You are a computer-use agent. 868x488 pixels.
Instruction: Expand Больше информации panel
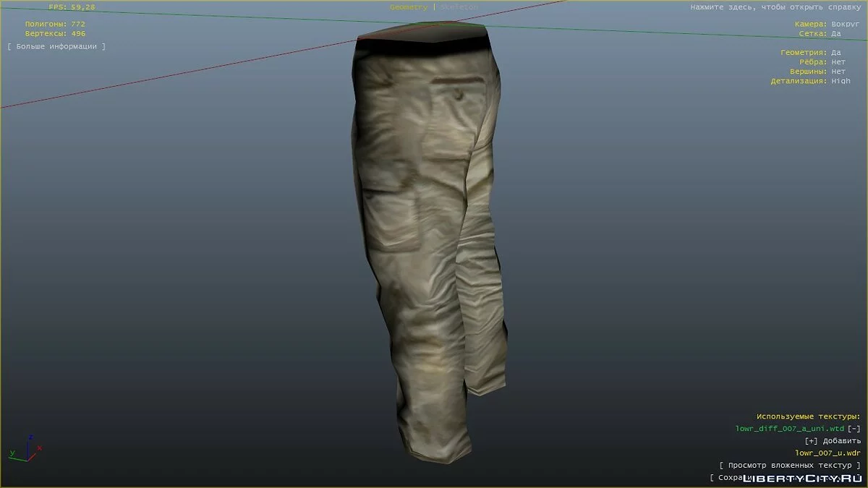coord(56,46)
